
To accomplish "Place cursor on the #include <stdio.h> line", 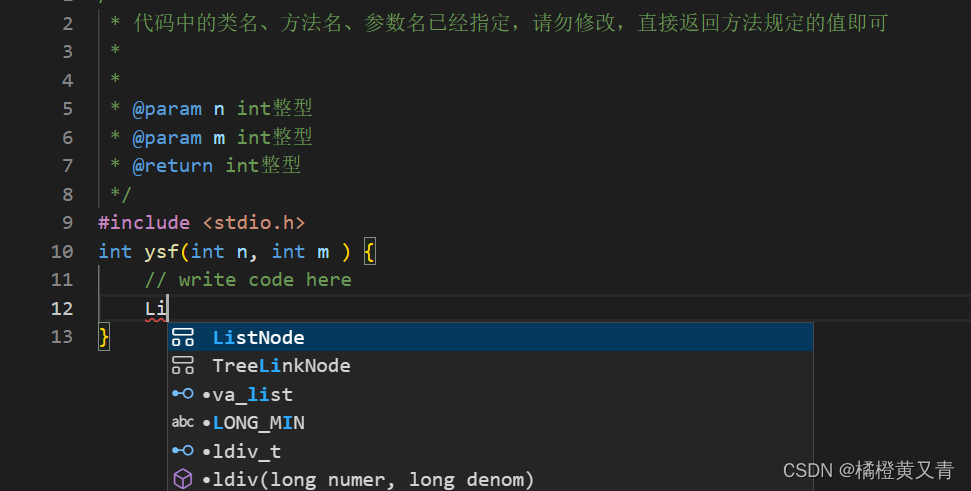I will [x=202, y=223].
